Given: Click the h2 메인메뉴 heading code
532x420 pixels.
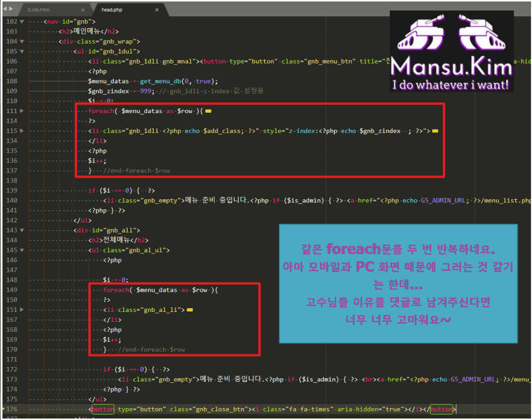Looking at the screenshot, I should (x=89, y=32).
